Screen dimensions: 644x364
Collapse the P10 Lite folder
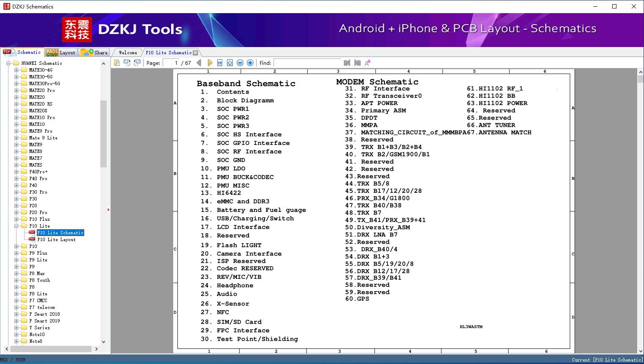coord(16,226)
